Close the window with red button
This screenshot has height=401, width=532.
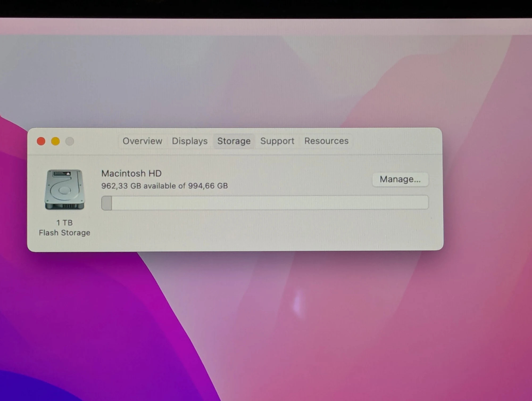pos(41,141)
